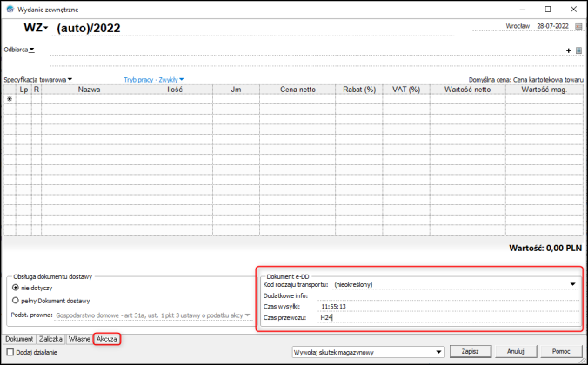This screenshot has width=588, height=365.
Task: Click the 'Lp' column header
Action: point(23,90)
